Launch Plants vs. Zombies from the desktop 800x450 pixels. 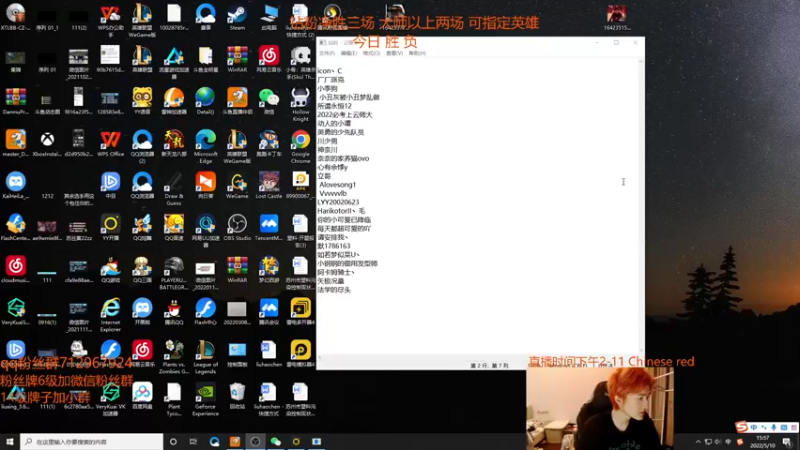coord(173,357)
